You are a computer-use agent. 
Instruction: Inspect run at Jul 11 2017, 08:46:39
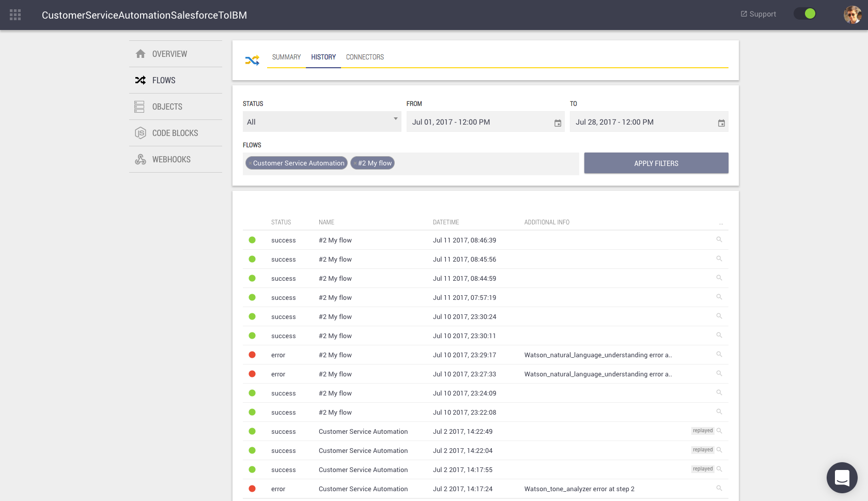coord(719,239)
